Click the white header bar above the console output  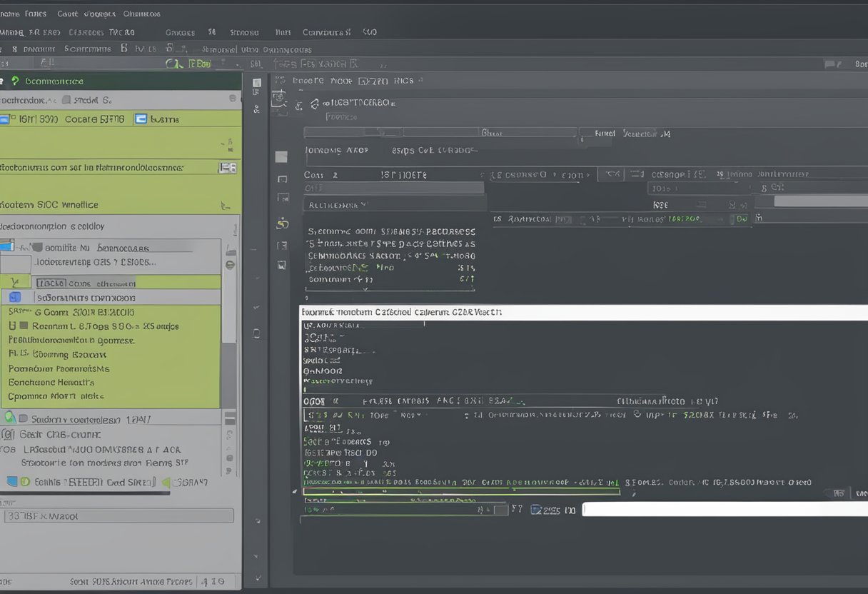(582, 313)
